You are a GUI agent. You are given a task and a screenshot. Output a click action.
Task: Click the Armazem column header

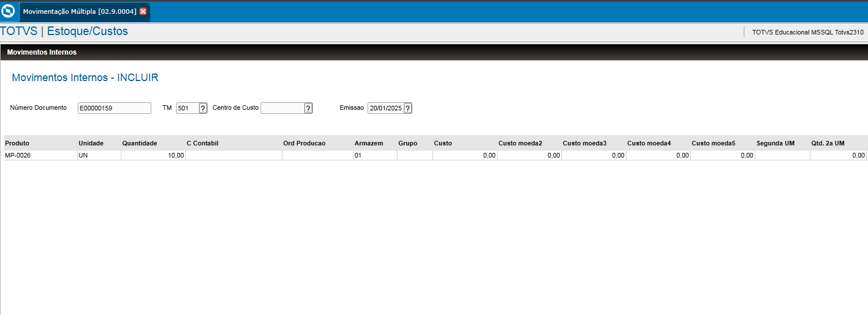[375, 143]
